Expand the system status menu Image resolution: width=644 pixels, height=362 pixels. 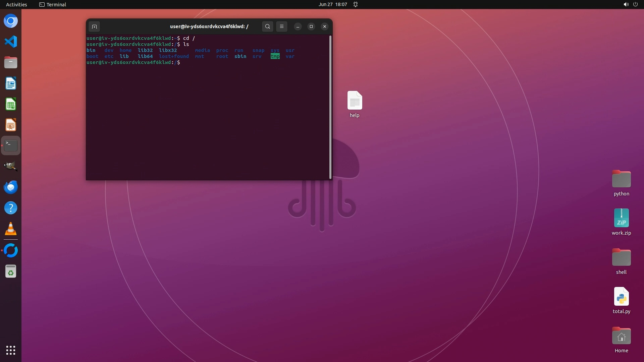click(630, 4)
